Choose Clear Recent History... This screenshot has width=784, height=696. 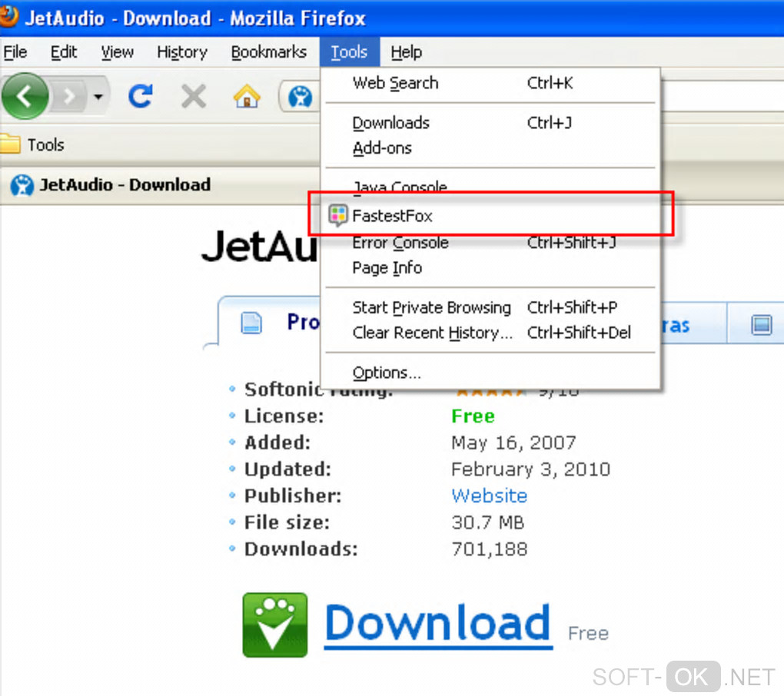tap(490, 333)
